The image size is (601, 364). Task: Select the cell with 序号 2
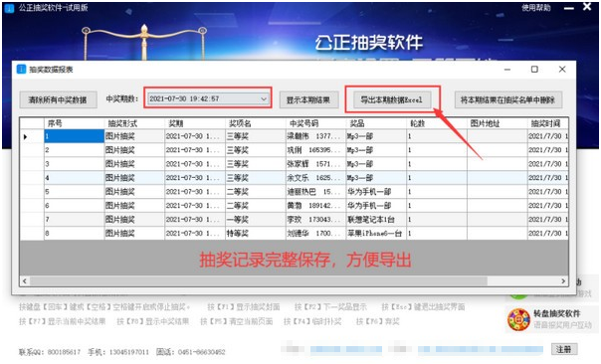(74, 150)
